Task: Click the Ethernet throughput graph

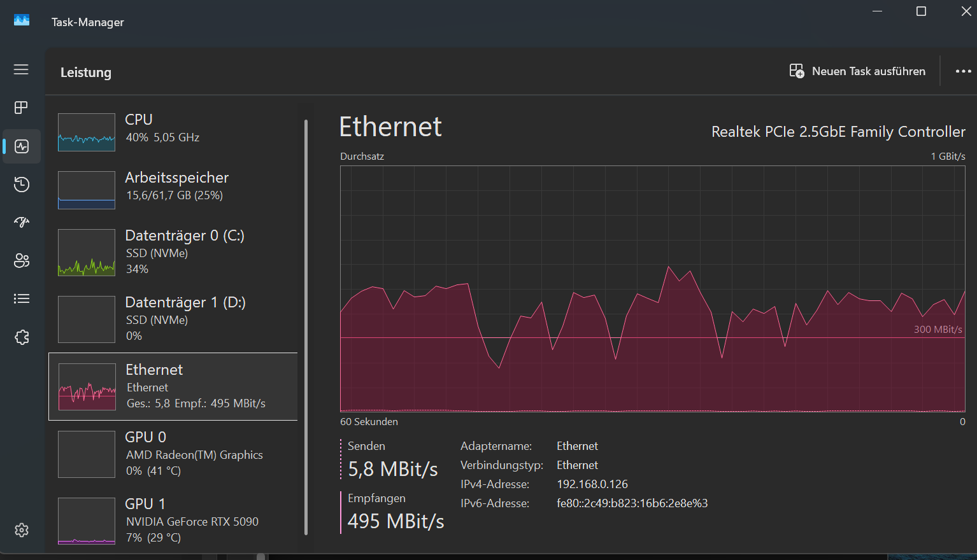Action: click(x=653, y=289)
